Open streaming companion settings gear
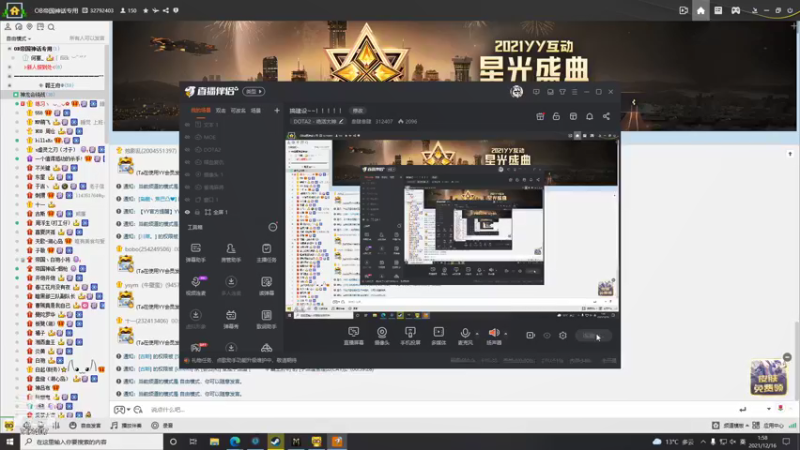800x450 pixels. [563, 335]
